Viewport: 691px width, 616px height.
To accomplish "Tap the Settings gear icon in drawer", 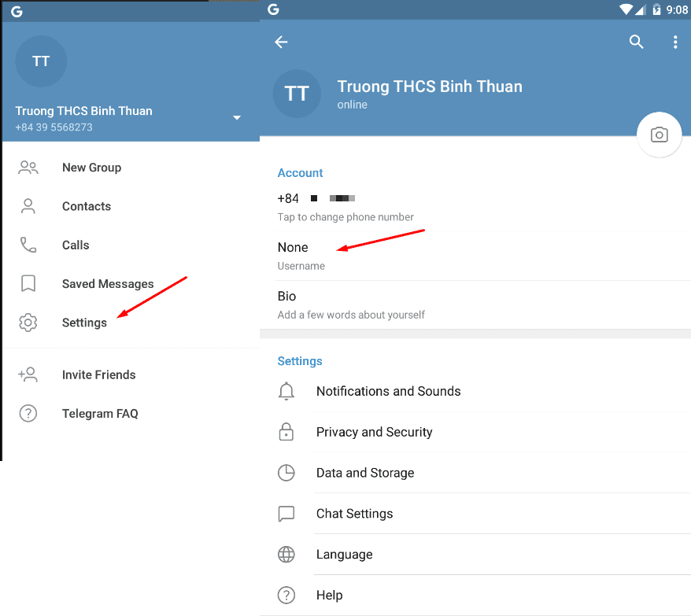I will pos(28,323).
